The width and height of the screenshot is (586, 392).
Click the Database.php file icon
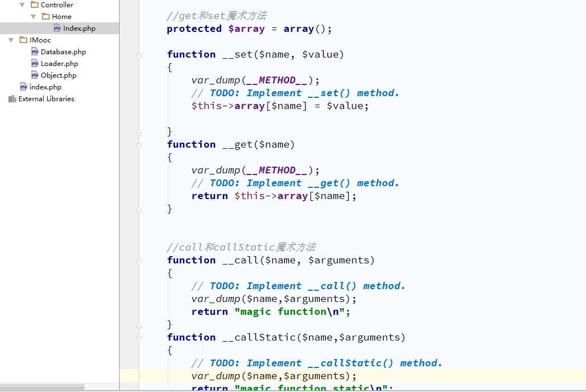tap(35, 51)
